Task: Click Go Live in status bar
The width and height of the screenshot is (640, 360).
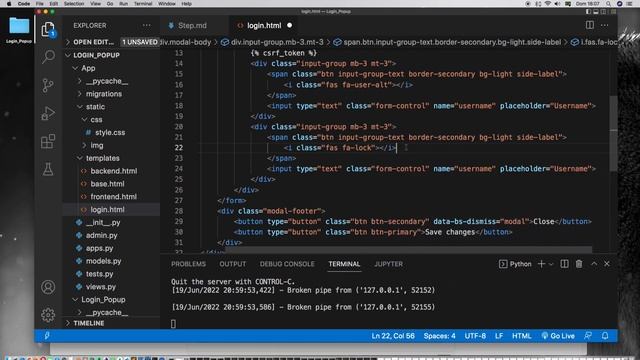Action: [x=558, y=336]
